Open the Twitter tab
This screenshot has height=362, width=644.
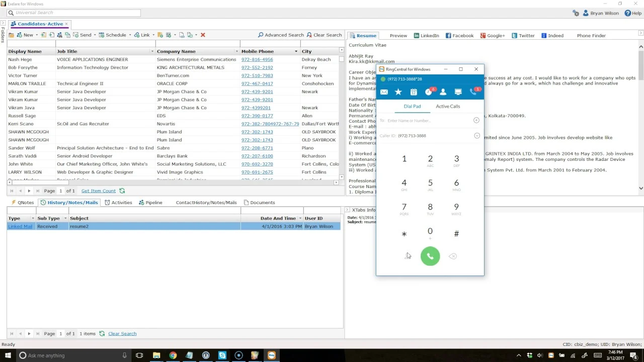523,36
